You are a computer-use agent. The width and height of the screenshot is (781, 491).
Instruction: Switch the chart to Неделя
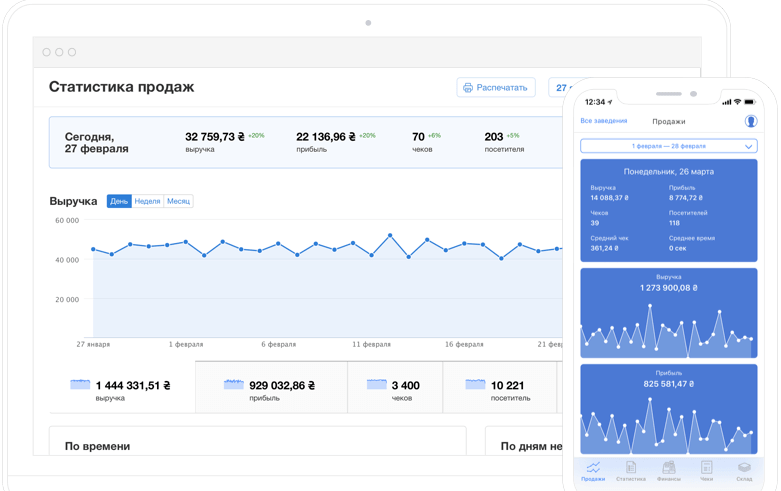point(147,201)
